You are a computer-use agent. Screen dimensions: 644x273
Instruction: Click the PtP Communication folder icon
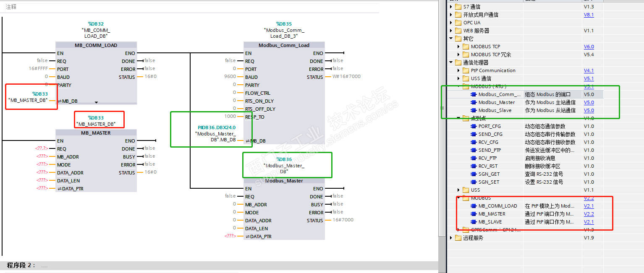(x=466, y=70)
